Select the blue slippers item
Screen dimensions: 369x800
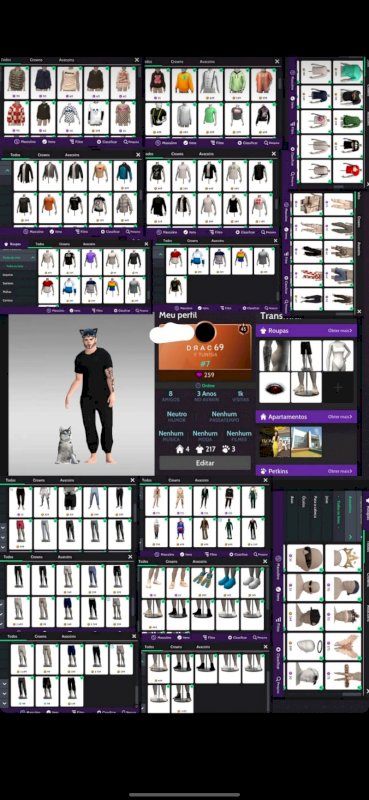pyautogui.click(x=228, y=582)
